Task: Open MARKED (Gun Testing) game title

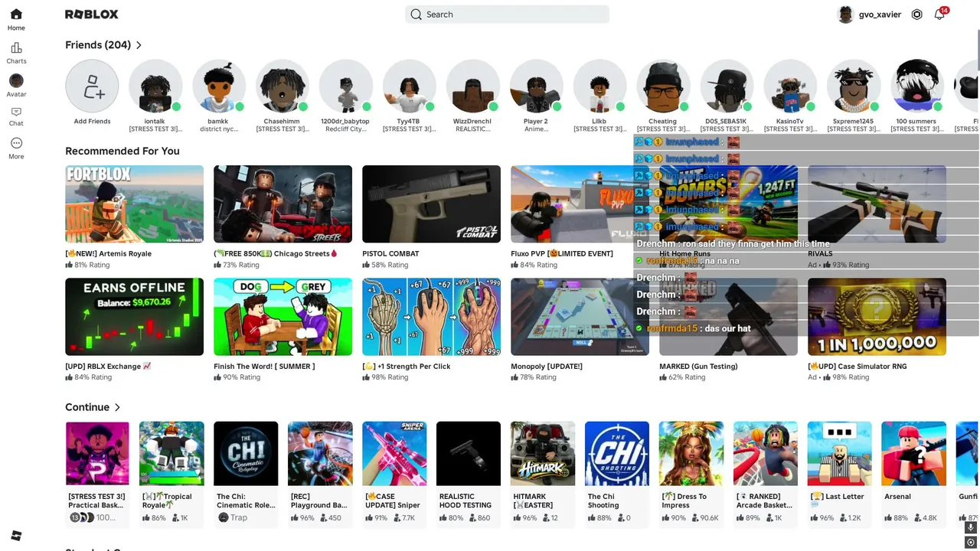Action: pyautogui.click(x=698, y=367)
